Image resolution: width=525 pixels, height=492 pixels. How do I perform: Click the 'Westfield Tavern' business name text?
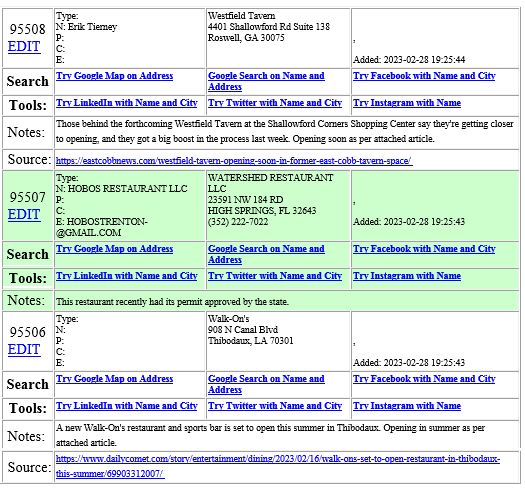pyautogui.click(x=241, y=15)
